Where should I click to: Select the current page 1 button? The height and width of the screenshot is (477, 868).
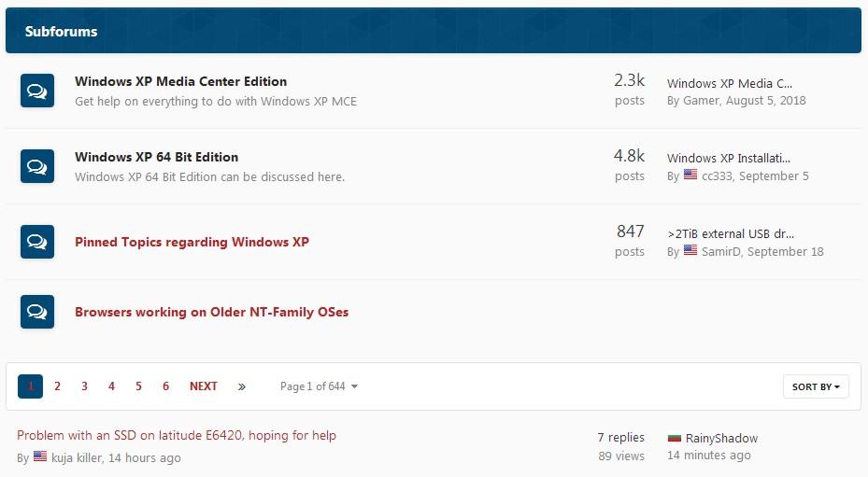(x=31, y=386)
